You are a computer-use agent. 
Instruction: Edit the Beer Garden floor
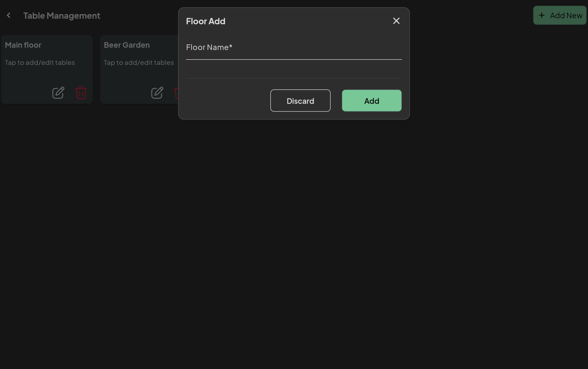[157, 93]
